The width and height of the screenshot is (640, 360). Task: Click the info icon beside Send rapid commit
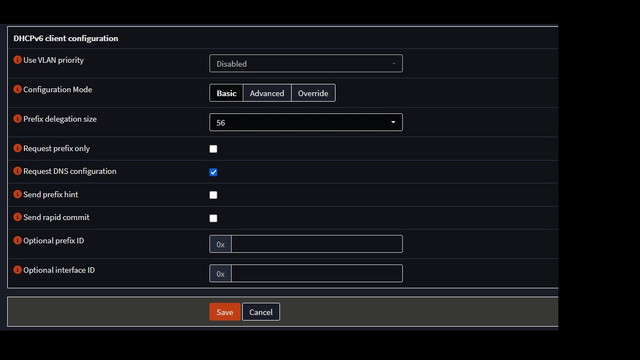17,217
